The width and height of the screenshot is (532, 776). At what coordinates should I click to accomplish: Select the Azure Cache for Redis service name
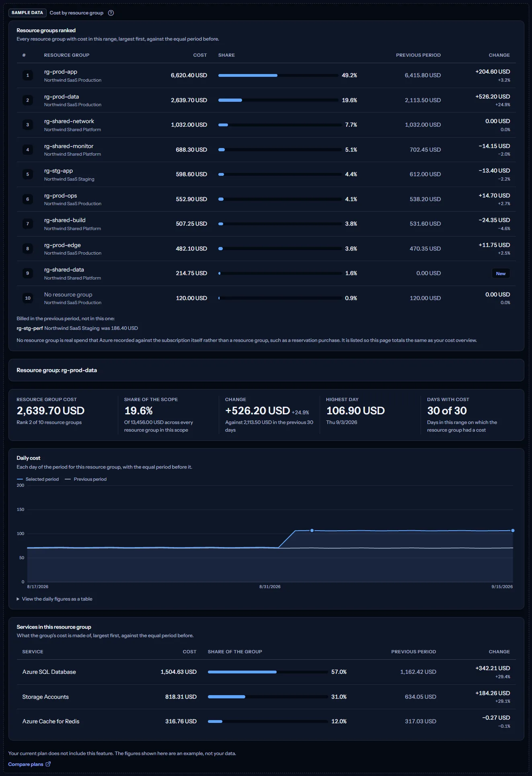click(51, 721)
